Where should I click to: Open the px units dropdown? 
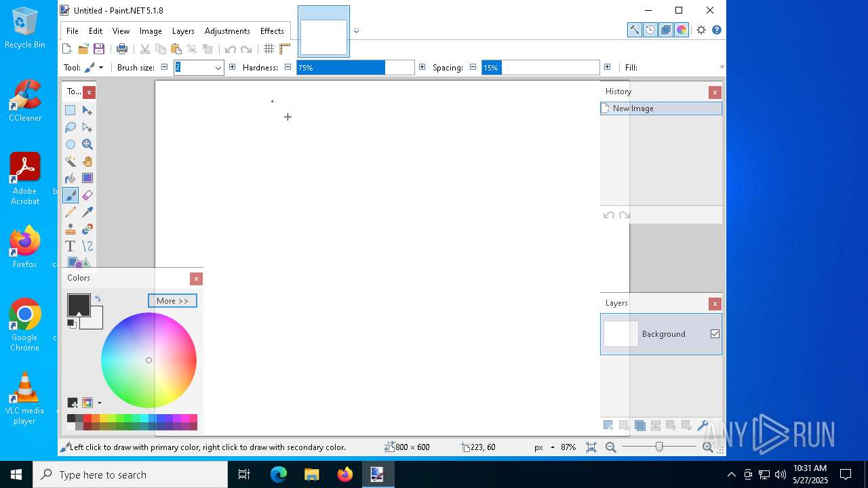coord(545,447)
